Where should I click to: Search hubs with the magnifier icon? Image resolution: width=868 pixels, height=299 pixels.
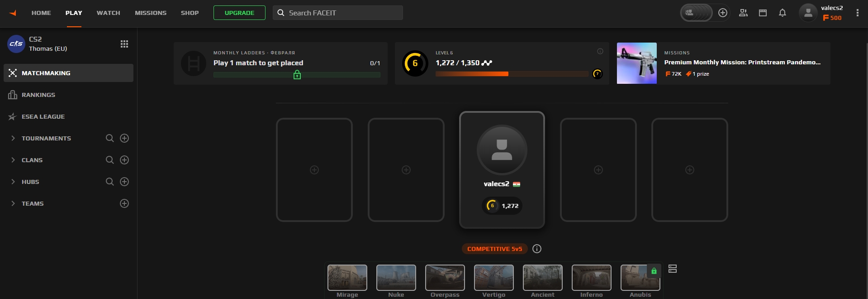(110, 182)
